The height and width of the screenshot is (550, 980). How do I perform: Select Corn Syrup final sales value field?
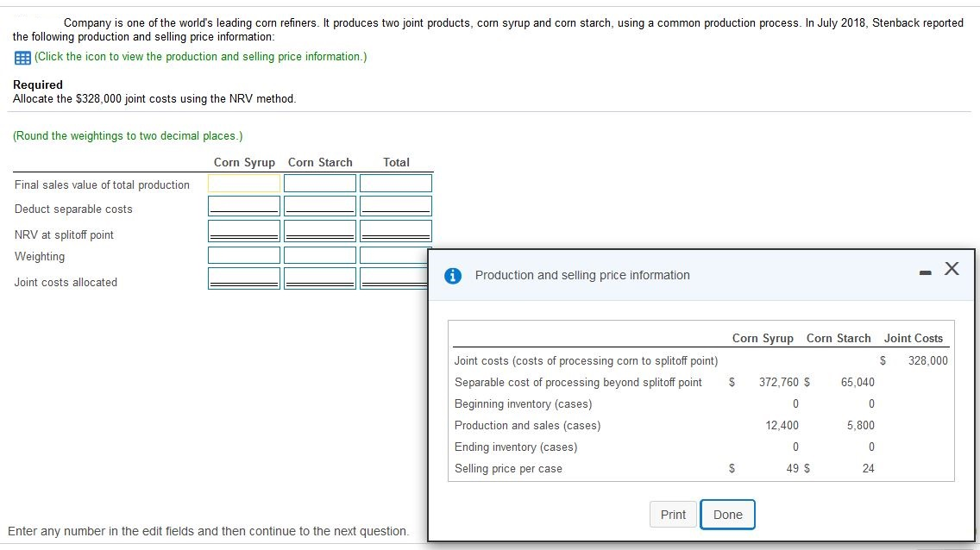[244, 183]
